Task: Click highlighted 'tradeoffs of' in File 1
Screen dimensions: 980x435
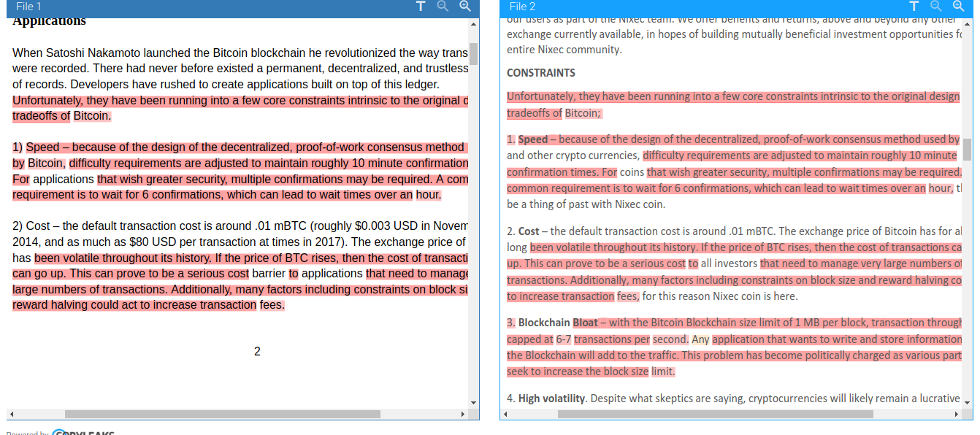Action: pyautogui.click(x=42, y=116)
